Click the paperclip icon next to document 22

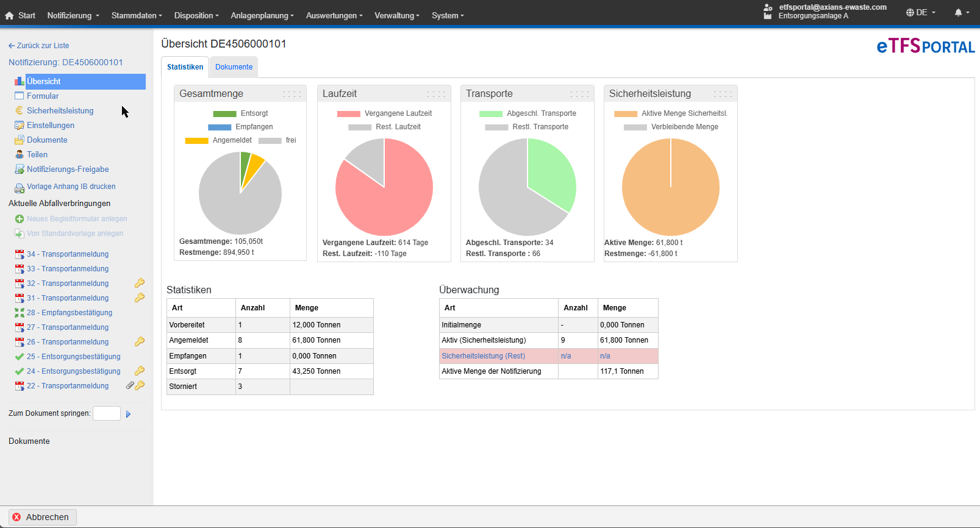point(130,385)
